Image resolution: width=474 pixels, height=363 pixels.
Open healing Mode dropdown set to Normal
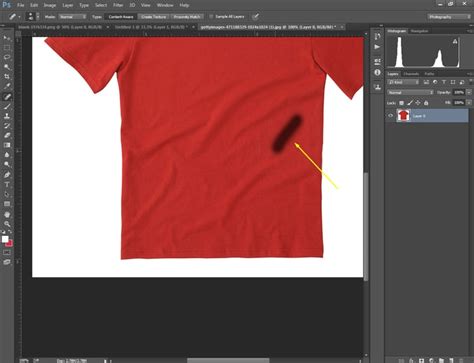[x=73, y=17]
